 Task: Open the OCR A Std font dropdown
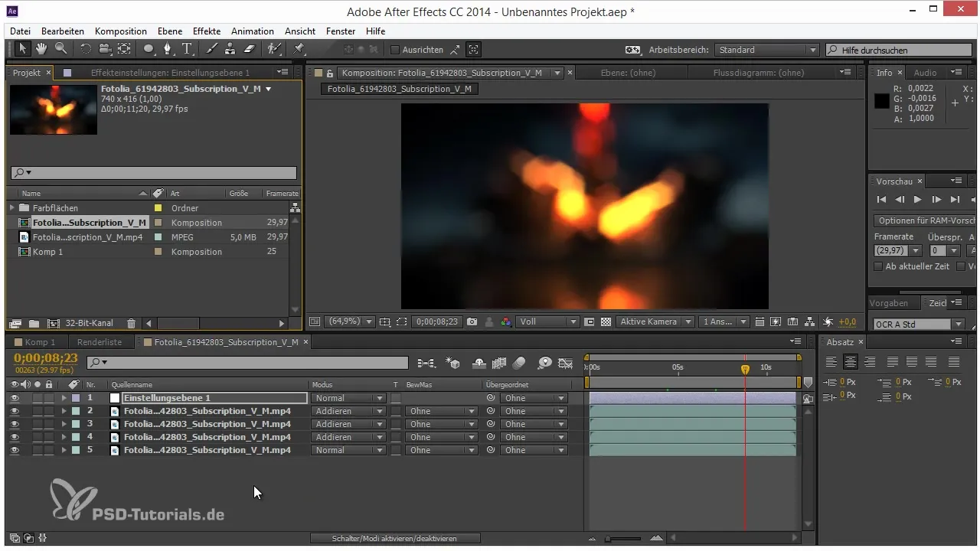tap(919, 324)
